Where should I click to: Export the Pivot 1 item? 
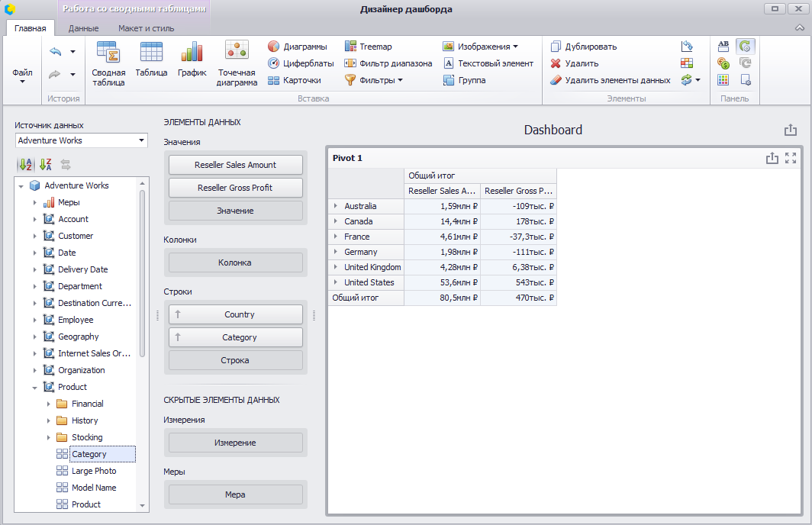tap(772, 158)
